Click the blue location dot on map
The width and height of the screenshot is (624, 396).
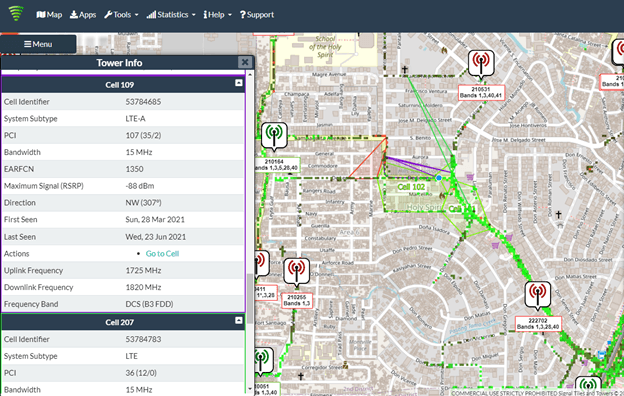pyautogui.click(x=439, y=178)
